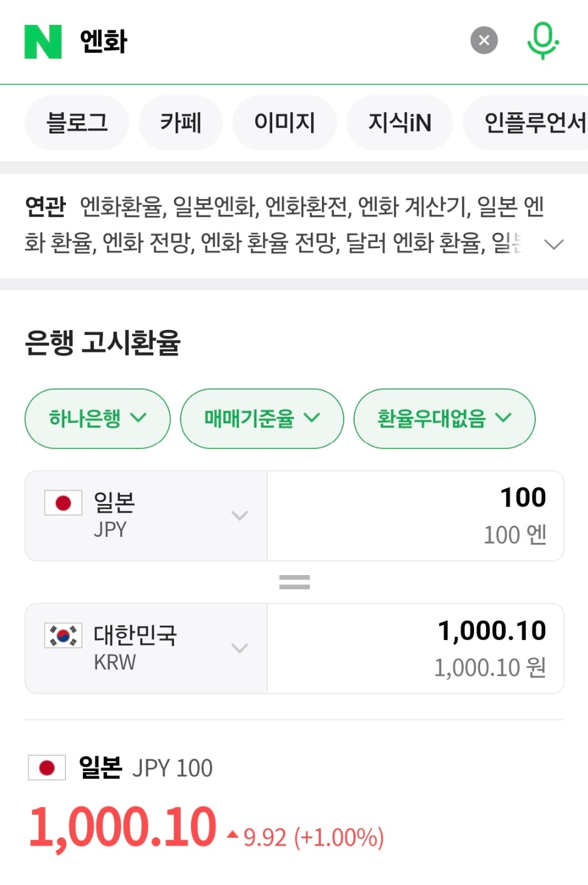Screen dimensions: 588x885
Task: Tap the green Naver N logo
Action: [x=43, y=42]
